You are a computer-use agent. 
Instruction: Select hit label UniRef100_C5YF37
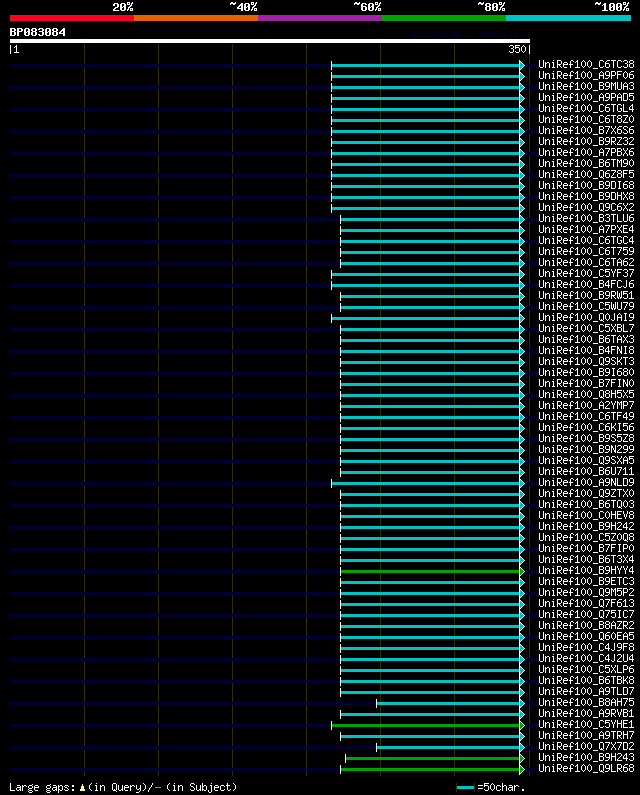click(586, 273)
